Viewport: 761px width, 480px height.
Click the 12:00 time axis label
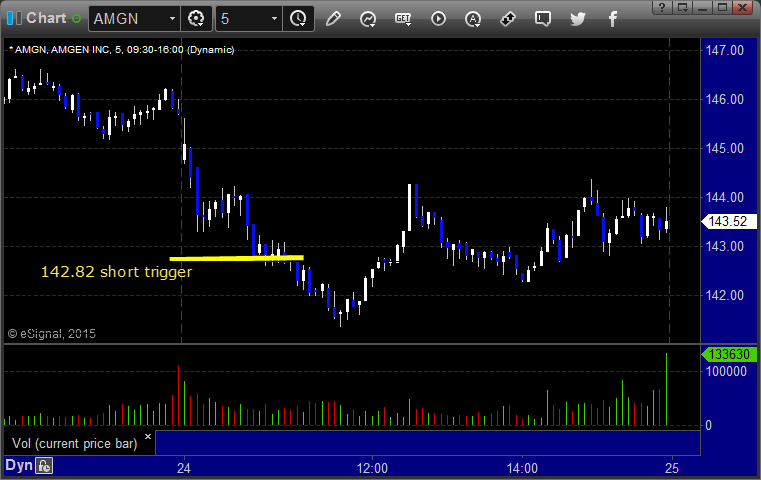[372, 468]
